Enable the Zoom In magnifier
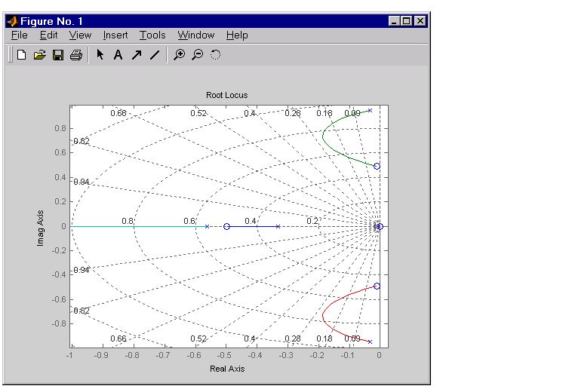The width and height of the screenshot is (566, 392). pos(179,55)
